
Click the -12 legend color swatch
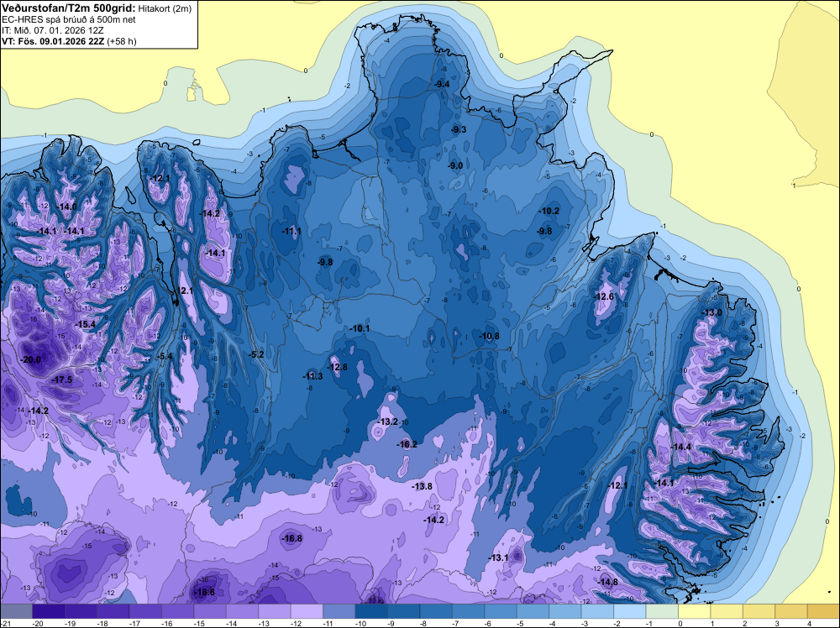307,611
